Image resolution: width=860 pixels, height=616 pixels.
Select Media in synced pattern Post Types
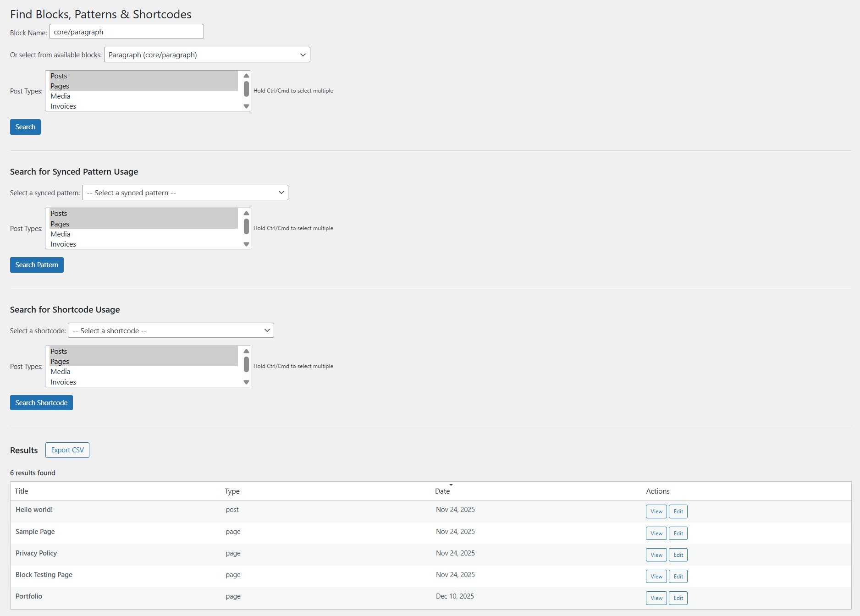tap(143, 234)
